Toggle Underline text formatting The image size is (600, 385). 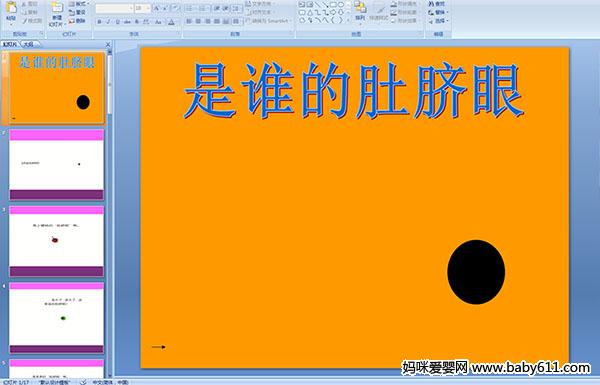point(118,22)
